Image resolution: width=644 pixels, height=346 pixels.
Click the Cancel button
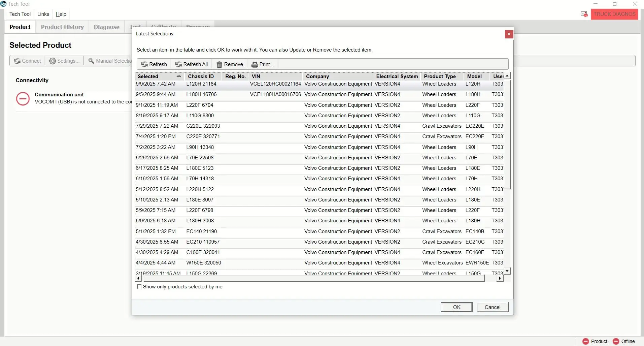492,307
